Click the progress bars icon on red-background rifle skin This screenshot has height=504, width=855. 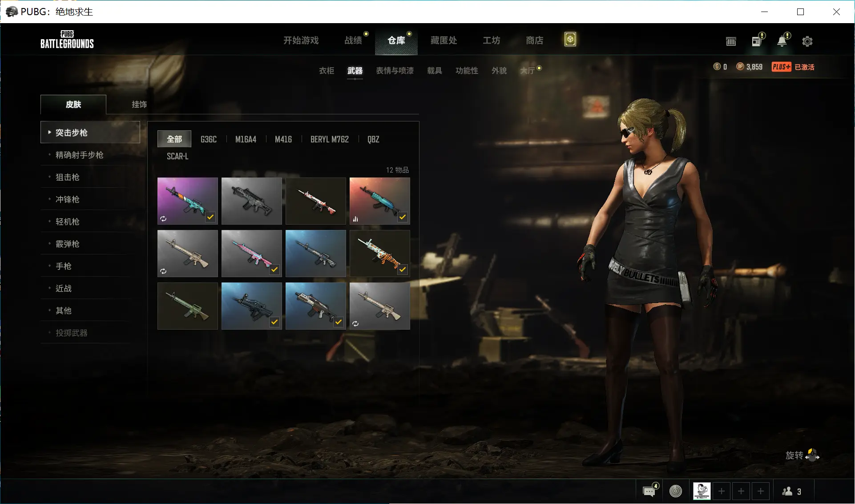pos(355,218)
